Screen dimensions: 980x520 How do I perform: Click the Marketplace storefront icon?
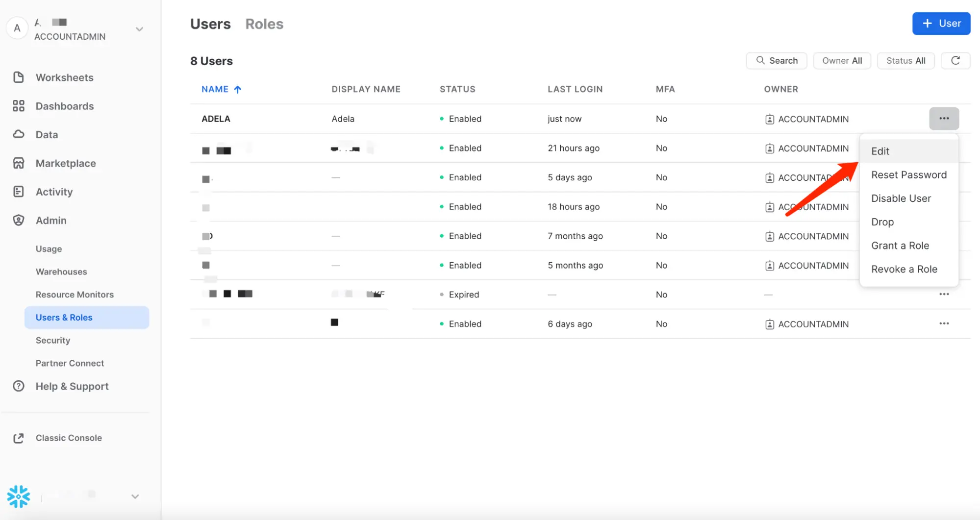19,163
